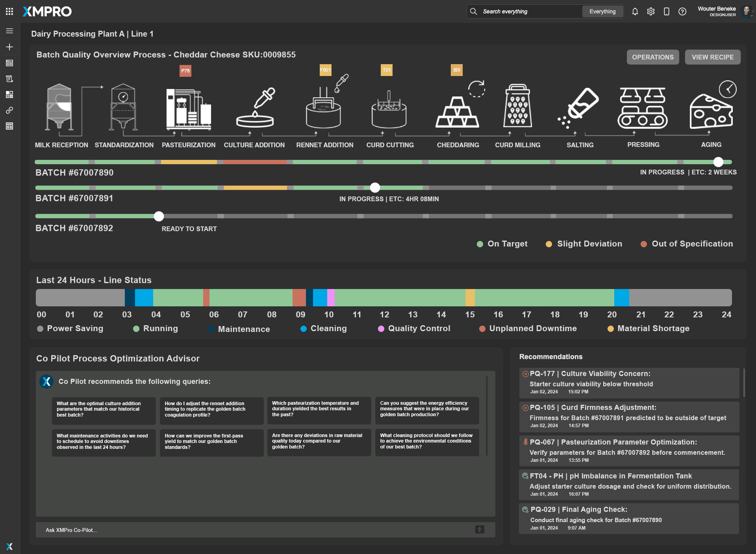
Task: Open the app launcher grid icon
Action: tap(9, 11)
